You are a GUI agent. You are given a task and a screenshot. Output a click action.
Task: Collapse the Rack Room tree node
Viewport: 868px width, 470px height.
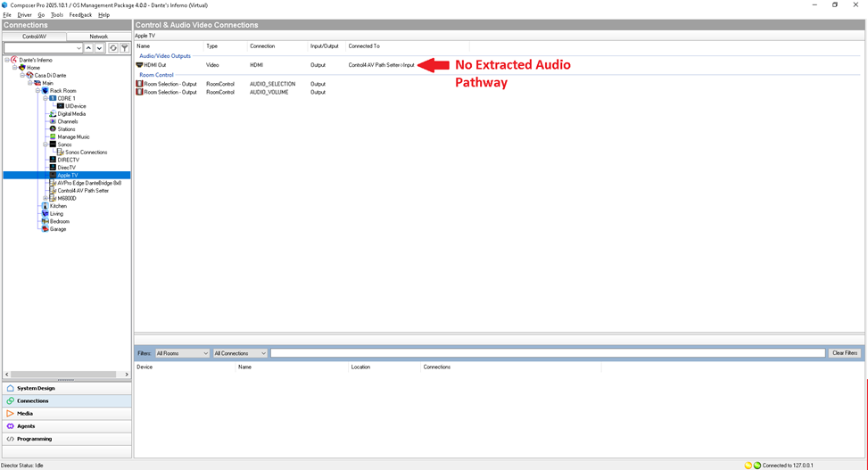coord(37,91)
